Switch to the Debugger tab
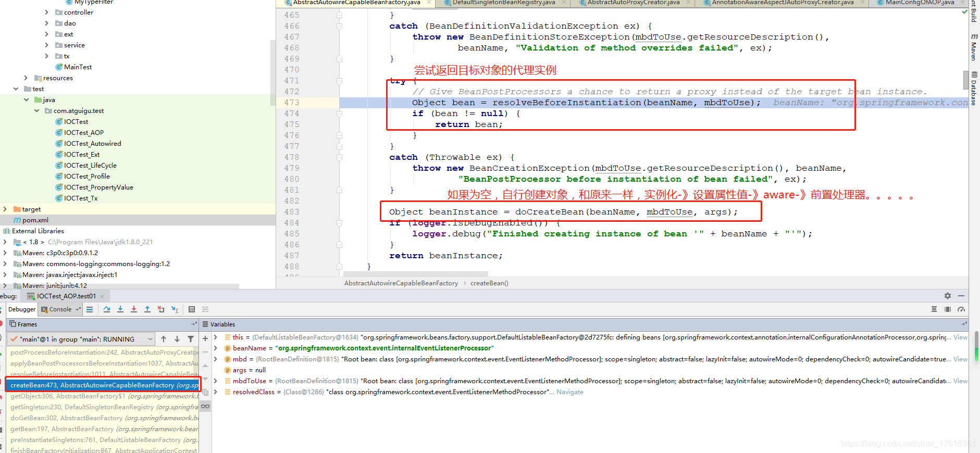Viewport: 980px width, 453px height. (x=22, y=309)
